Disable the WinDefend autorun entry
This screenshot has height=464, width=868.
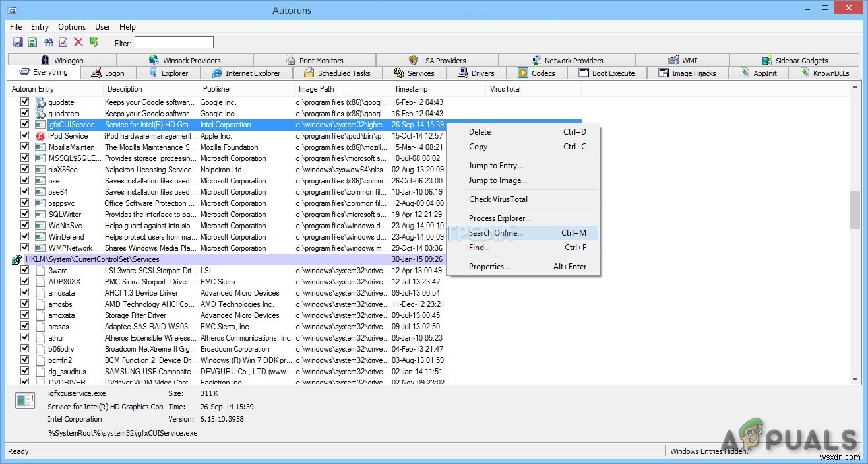pos(24,236)
